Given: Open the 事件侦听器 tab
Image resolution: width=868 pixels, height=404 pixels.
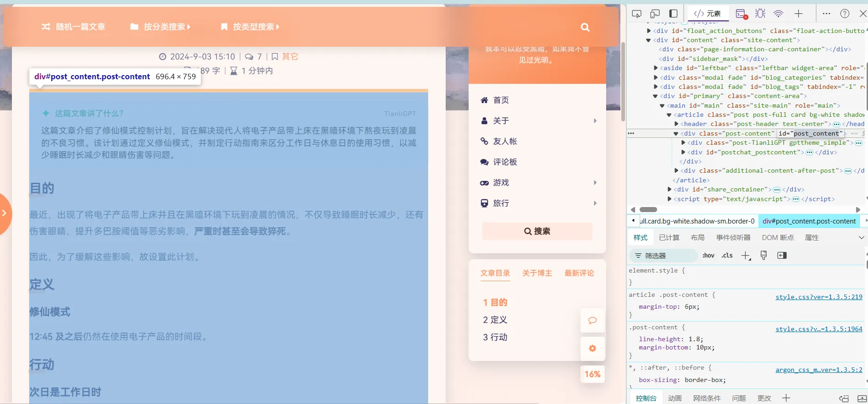Looking at the screenshot, I should click(733, 237).
